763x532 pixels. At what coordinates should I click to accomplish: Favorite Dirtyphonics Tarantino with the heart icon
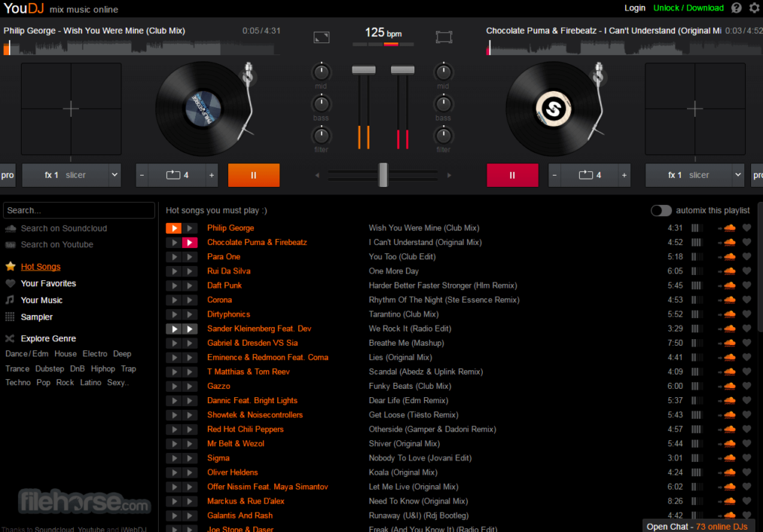(x=747, y=314)
